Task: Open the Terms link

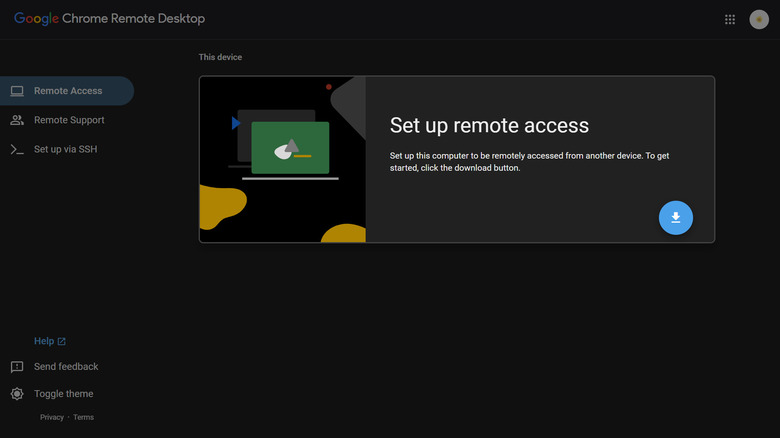Action: point(83,417)
